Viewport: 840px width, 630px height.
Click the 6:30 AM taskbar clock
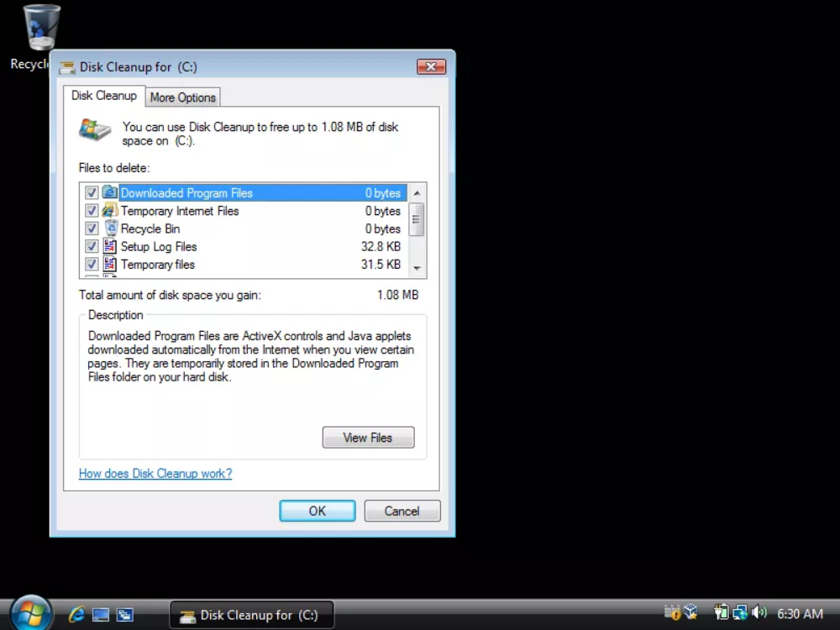tap(800, 613)
